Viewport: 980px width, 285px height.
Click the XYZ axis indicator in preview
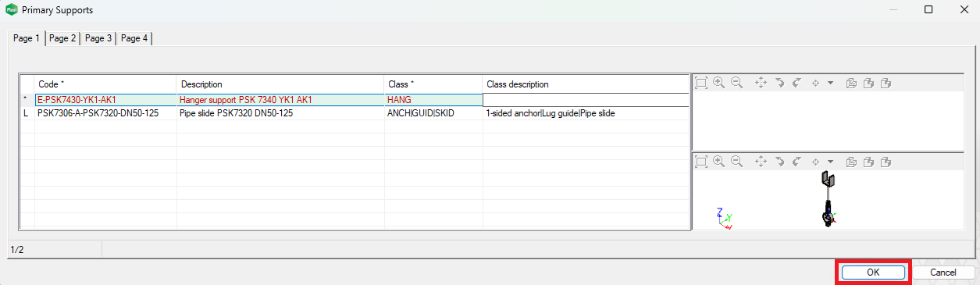tap(725, 219)
